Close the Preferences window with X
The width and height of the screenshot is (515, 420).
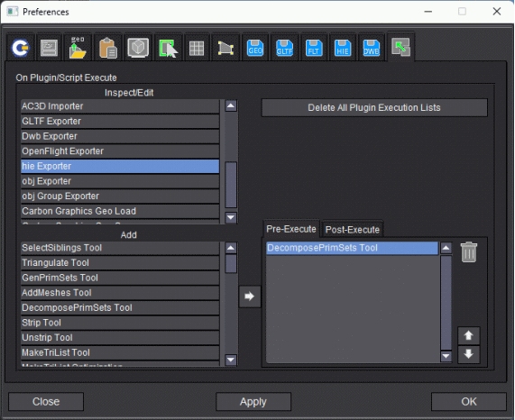pos(497,12)
